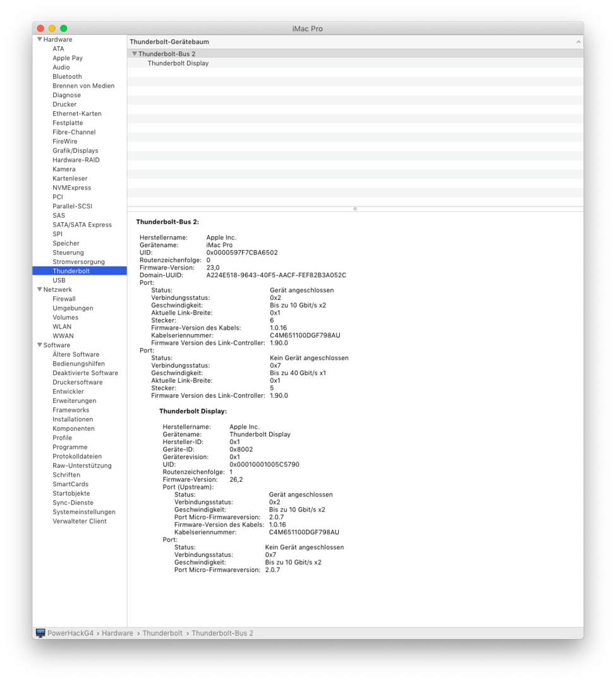Click the computer icon in the path bar
Screen dimensions: 616x682
coord(40,633)
